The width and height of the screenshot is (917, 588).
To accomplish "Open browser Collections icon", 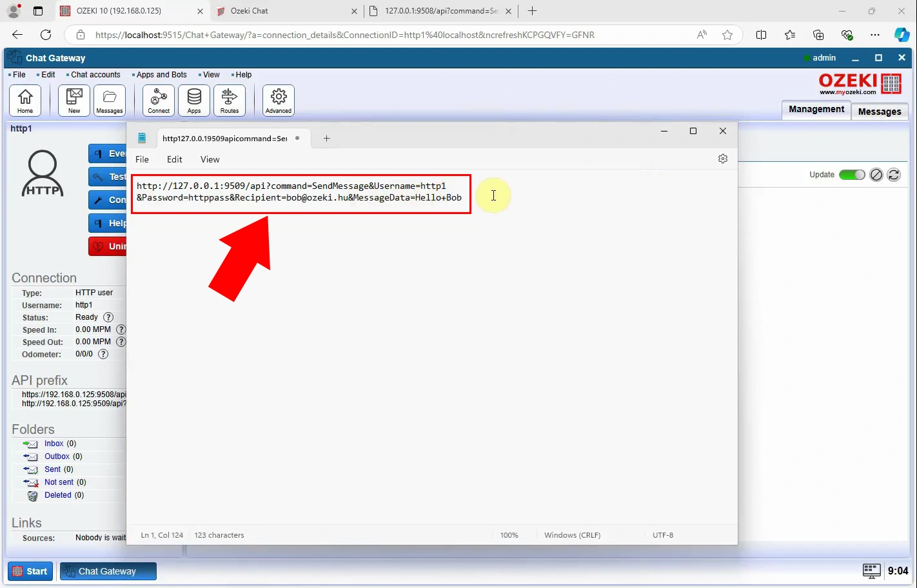I will [818, 35].
